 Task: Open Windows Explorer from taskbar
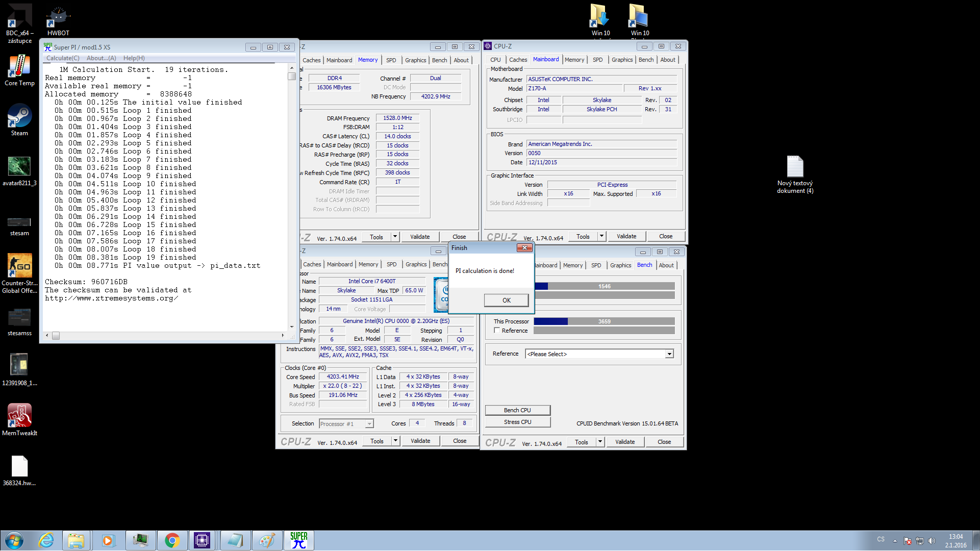[76, 540]
